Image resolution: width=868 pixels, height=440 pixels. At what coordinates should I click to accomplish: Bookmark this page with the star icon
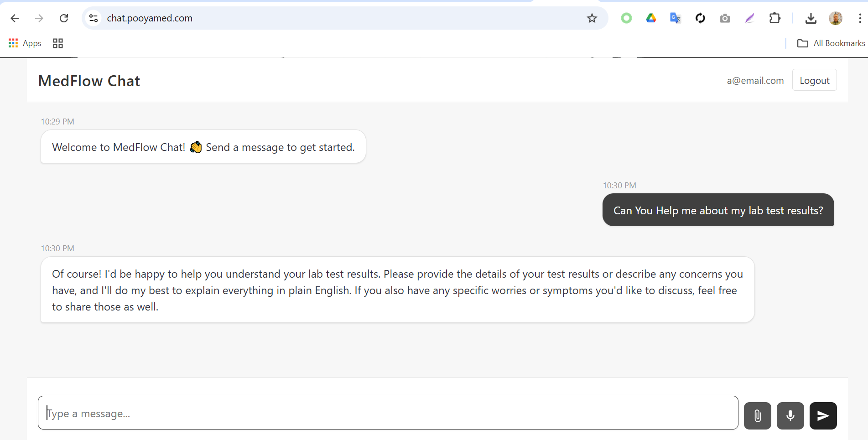pyautogui.click(x=592, y=18)
